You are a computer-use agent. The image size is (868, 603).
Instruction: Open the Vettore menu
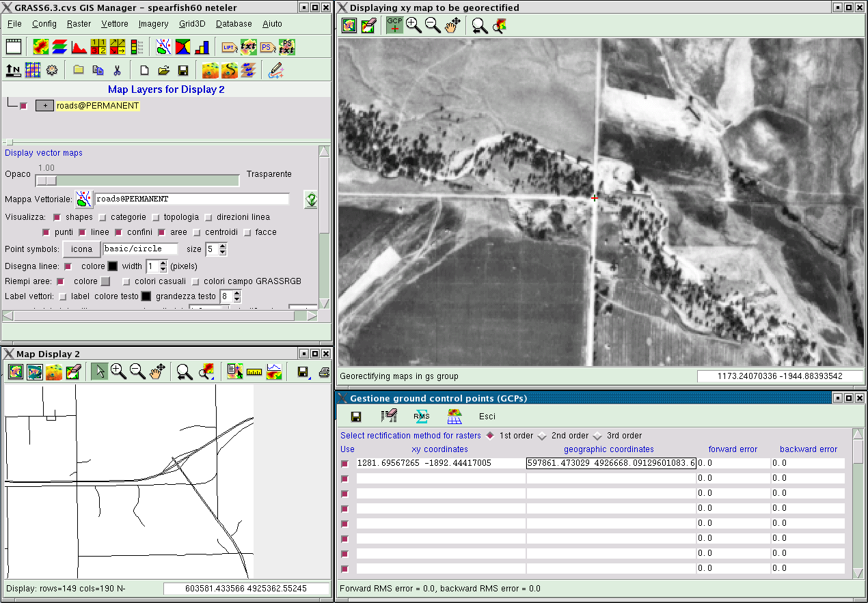pos(114,24)
